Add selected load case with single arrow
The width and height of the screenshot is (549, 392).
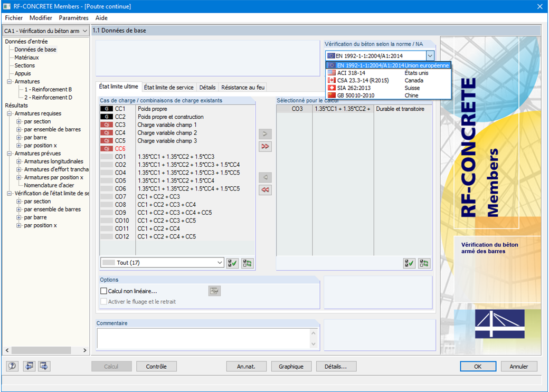coord(265,133)
